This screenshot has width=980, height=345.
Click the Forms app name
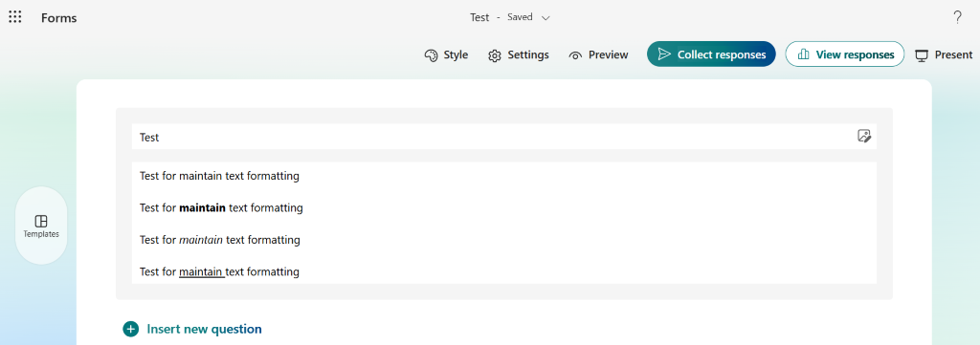[x=58, y=17]
